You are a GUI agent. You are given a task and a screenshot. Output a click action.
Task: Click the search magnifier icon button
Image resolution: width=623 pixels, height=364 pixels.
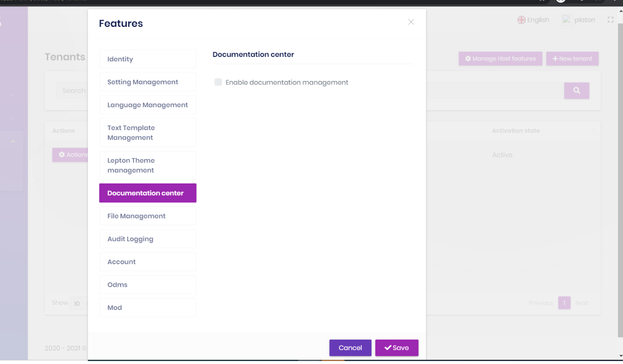(577, 90)
